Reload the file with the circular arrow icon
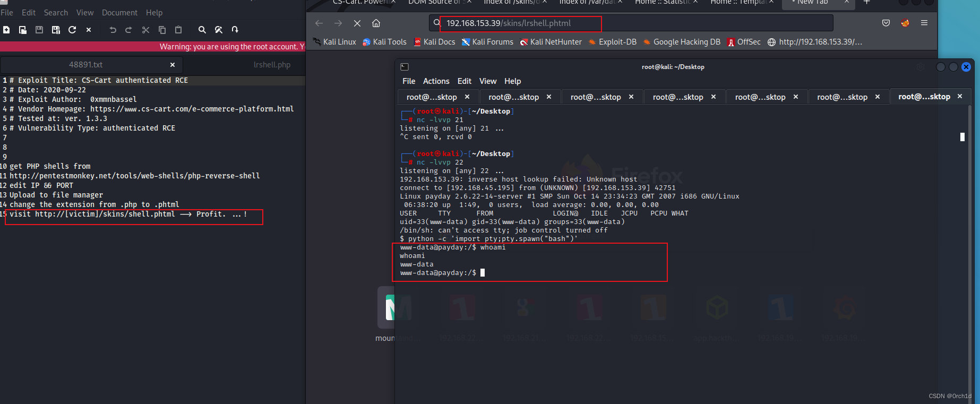Screen dimensions: 980x404 [x=72, y=30]
